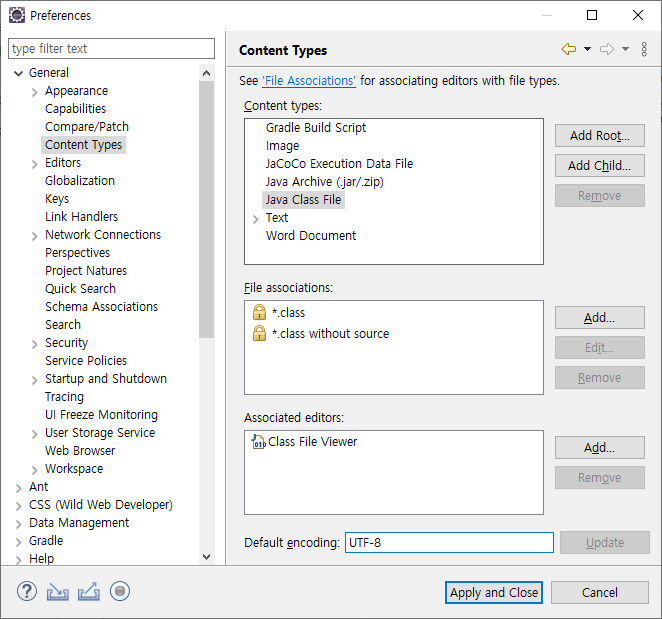Select Quick Search page
Image resolution: width=662 pixels, height=619 pixels.
pos(80,289)
